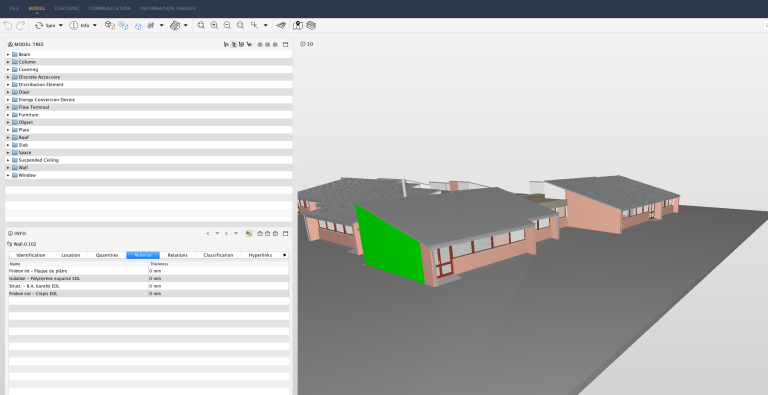
Task: Click the zoom out magnifier with minus
Action: (x=227, y=25)
